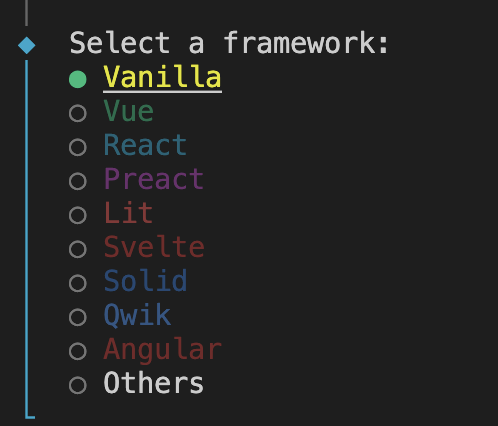Select the Solid radio circle
Image resolution: width=498 pixels, height=426 pixels.
(x=78, y=283)
